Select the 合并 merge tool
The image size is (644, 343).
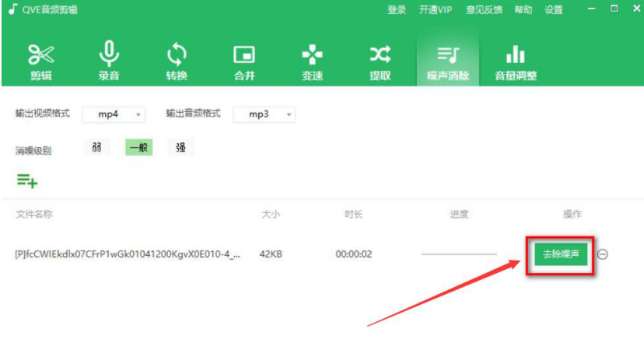coord(244,62)
